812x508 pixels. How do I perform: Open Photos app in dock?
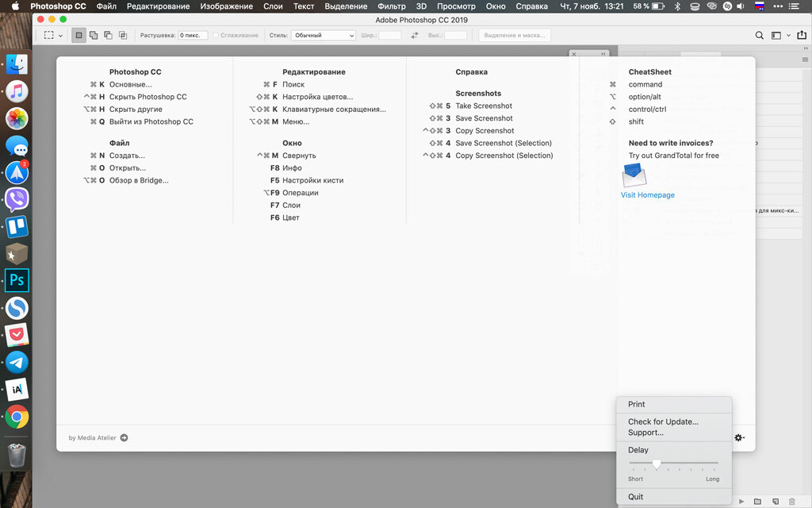17,118
